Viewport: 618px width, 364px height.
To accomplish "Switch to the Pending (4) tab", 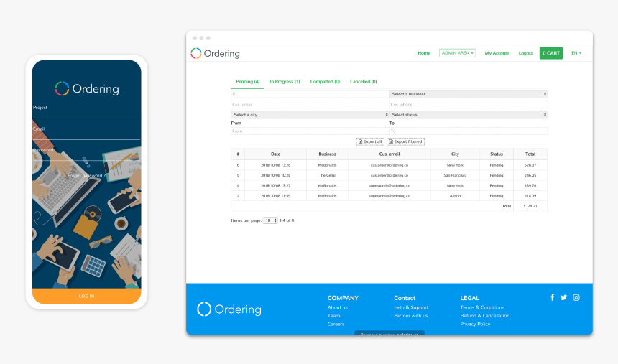I will (247, 82).
